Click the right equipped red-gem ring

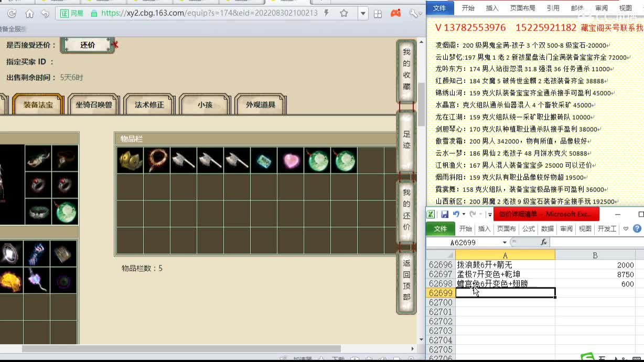click(x=65, y=185)
